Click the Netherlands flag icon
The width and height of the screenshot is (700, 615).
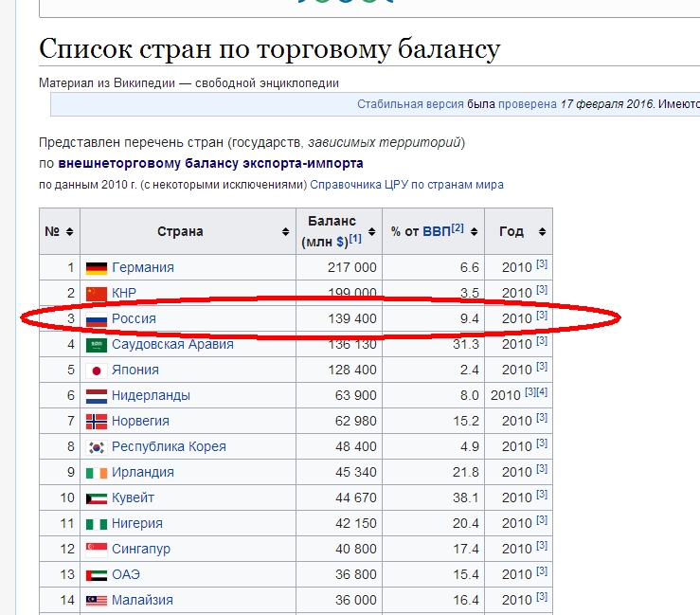(x=97, y=396)
